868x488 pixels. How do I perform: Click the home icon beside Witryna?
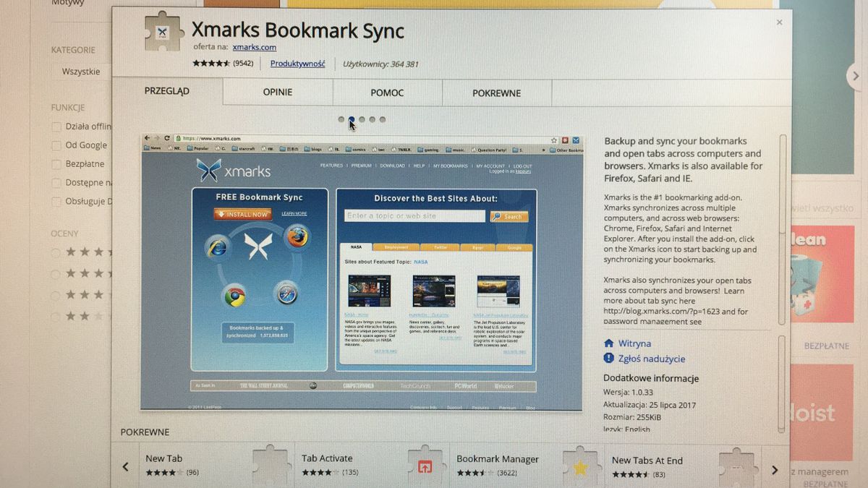[608, 343]
